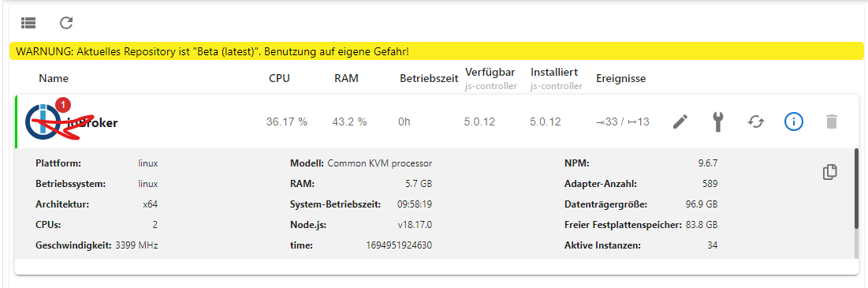This screenshot has height=288, width=868.
Task: Click the Ereignisse column header
Action: 620,79
